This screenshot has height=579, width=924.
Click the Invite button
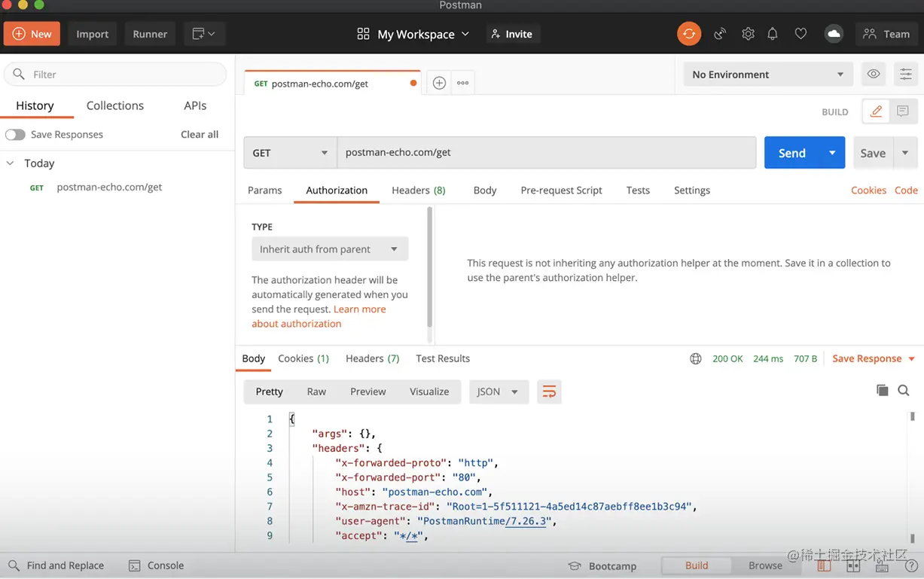512,34
